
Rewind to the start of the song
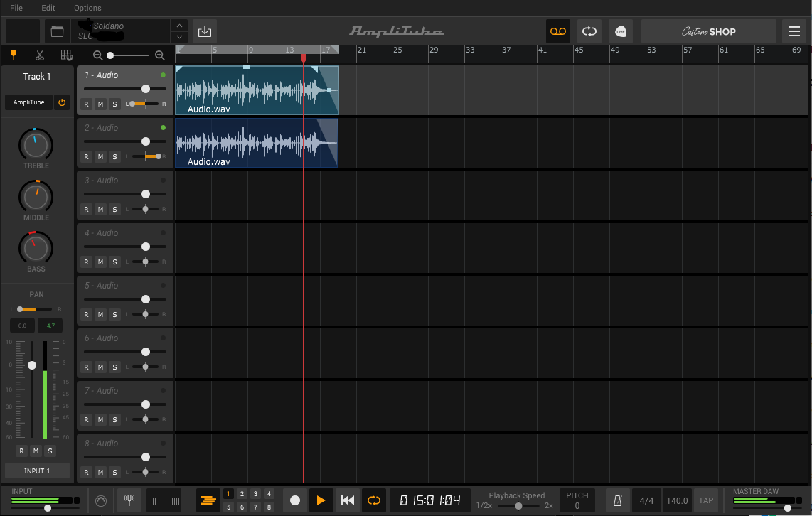click(x=348, y=500)
